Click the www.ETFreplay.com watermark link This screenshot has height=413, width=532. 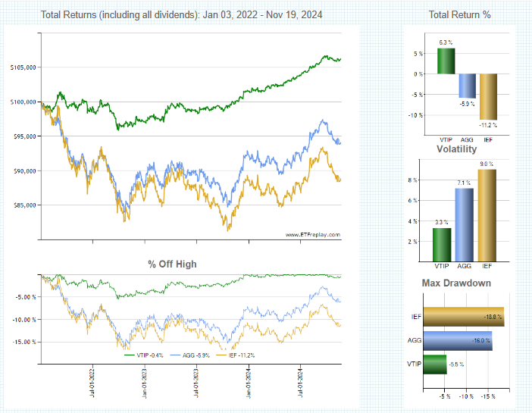(312, 235)
